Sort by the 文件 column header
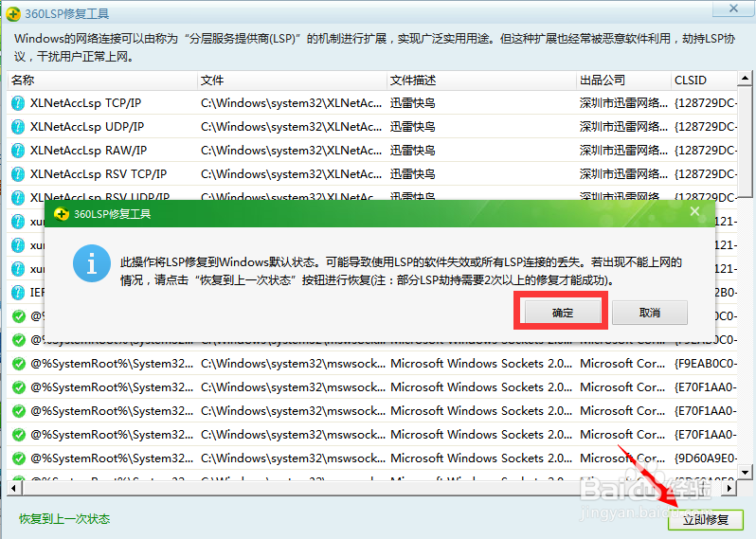 [x=292, y=80]
